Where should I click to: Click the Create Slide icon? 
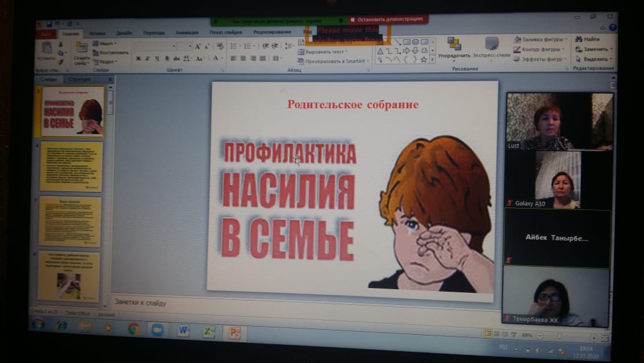pyautogui.click(x=81, y=47)
